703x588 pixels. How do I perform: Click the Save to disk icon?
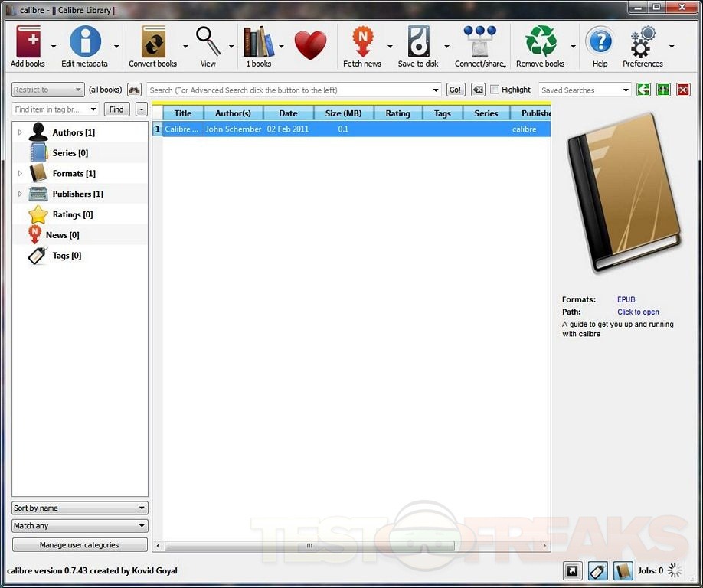click(x=418, y=43)
